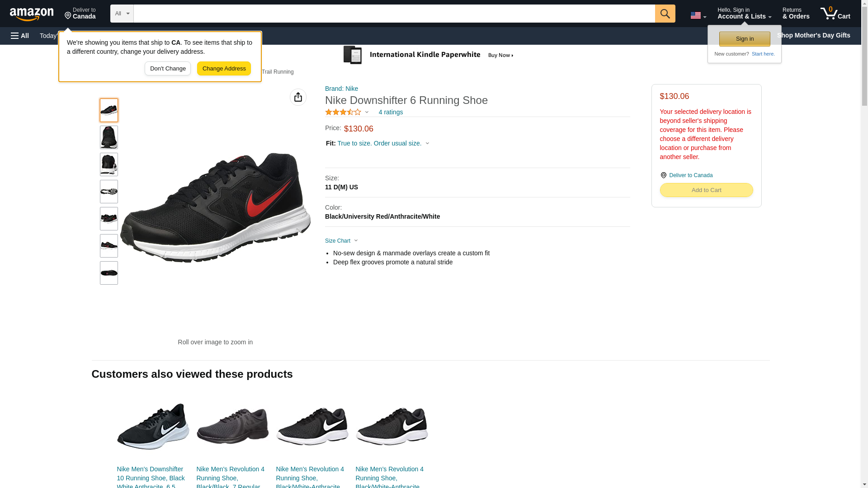Click the US flag language selector
This screenshot has height=488, width=868.
click(698, 15)
